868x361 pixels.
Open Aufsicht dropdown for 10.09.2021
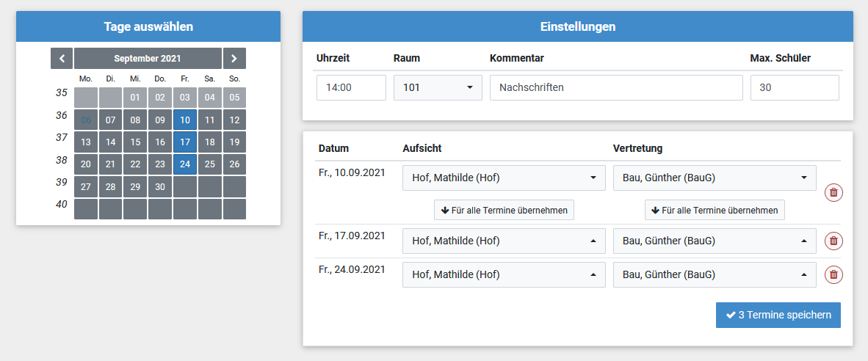click(504, 178)
